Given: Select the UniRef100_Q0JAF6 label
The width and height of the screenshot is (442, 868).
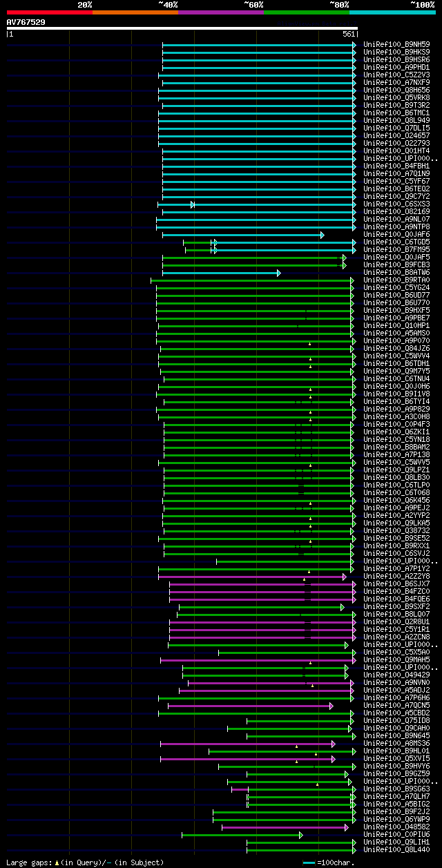Looking at the screenshot, I should (x=396, y=234).
